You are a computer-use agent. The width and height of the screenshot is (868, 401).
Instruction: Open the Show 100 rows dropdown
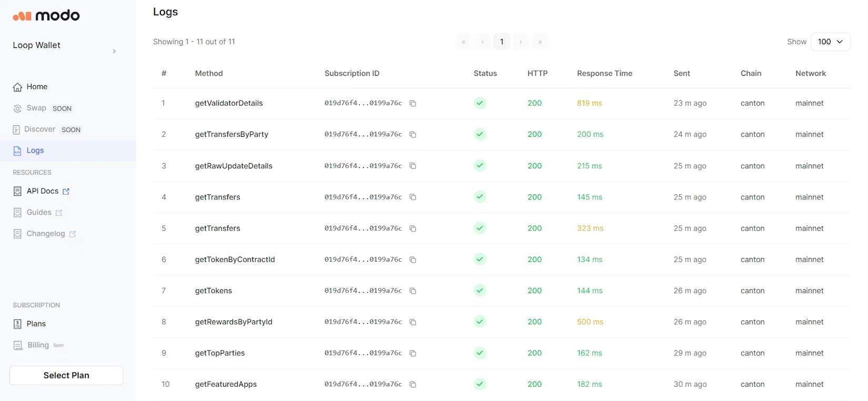tap(831, 42)
